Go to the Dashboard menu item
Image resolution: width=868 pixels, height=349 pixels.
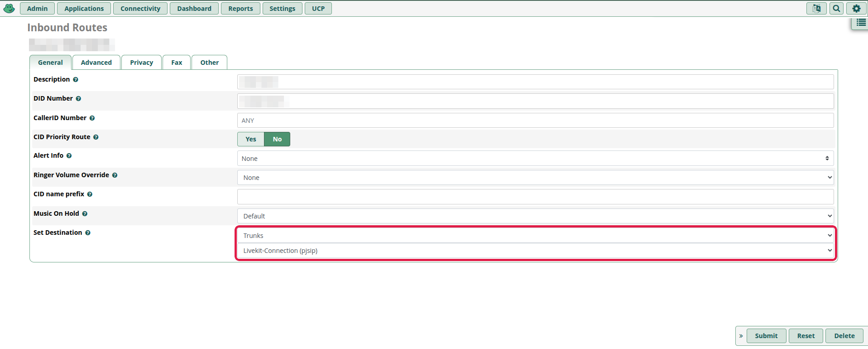pyautogui.click(x=194, y=9)
